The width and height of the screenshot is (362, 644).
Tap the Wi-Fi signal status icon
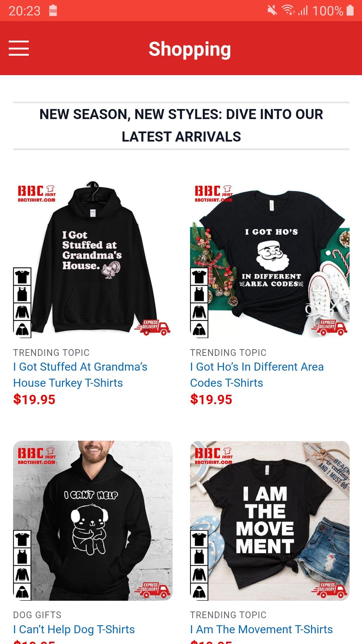(x=288, y=10)
